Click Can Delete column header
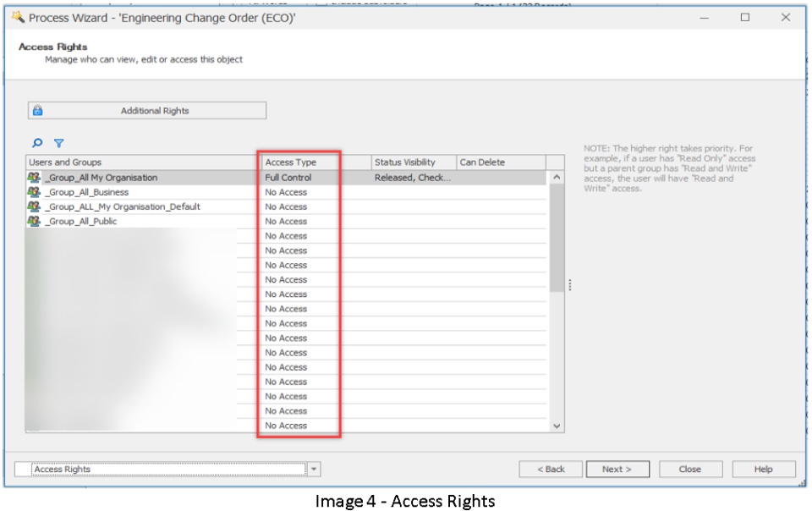Viewport: 812px width, 511px height. click(501, 162)
